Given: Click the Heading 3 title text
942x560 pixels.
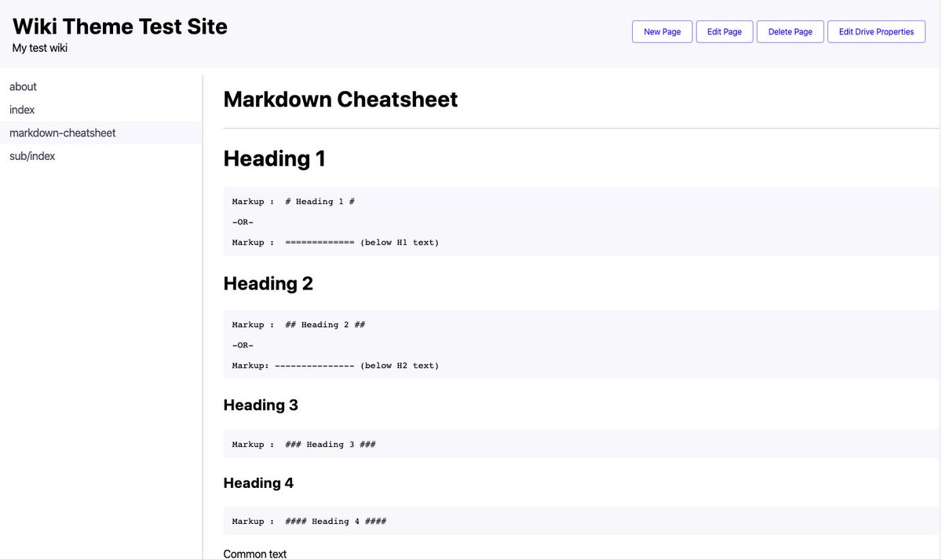Looking at the screenshot, I should coord(261,405).
